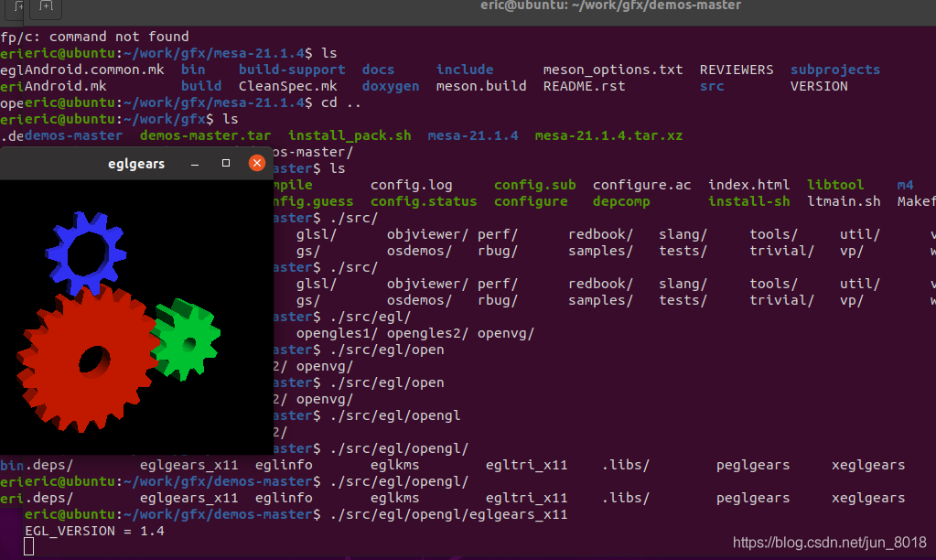Maximize the eglgears window
Viewport: 936px width, 560px height.
(x=225, y=163)
